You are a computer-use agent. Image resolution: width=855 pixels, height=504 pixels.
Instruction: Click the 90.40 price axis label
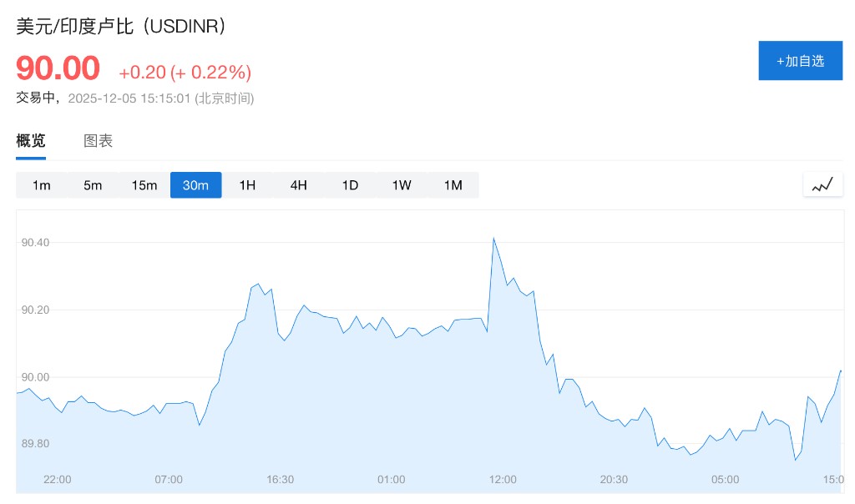(x=36, y=243)
